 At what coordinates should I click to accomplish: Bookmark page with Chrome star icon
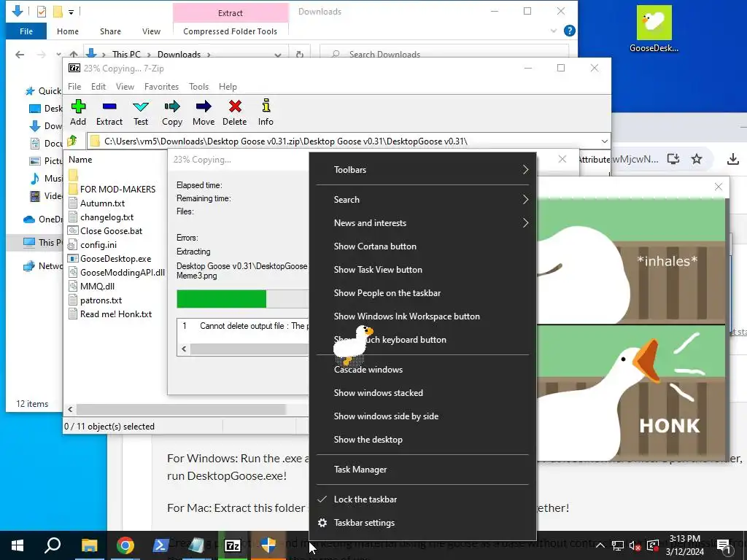(x=697, y=159)
